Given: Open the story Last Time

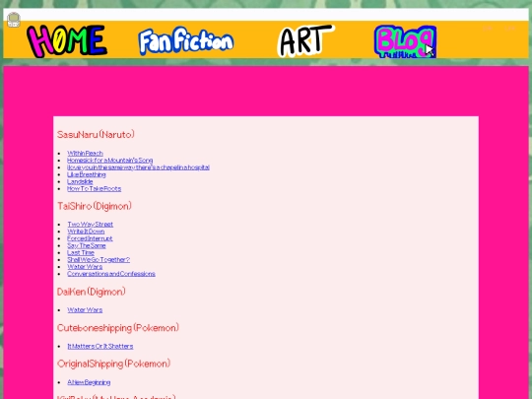Looking at the screenshot, I should tap(81, 253).
